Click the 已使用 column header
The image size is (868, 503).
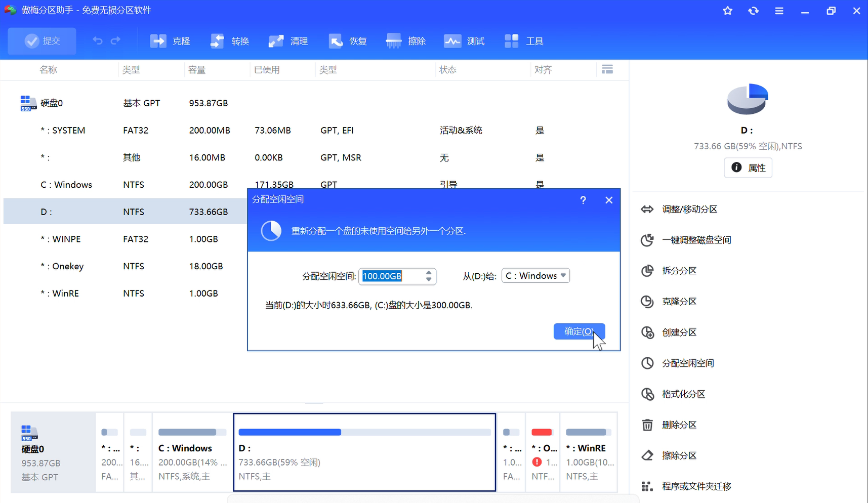point(267,70)
